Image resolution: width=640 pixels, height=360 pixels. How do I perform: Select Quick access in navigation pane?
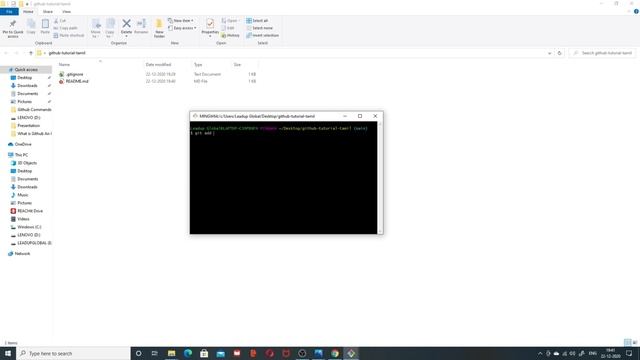pyautogui.click(x=26, y=70)
